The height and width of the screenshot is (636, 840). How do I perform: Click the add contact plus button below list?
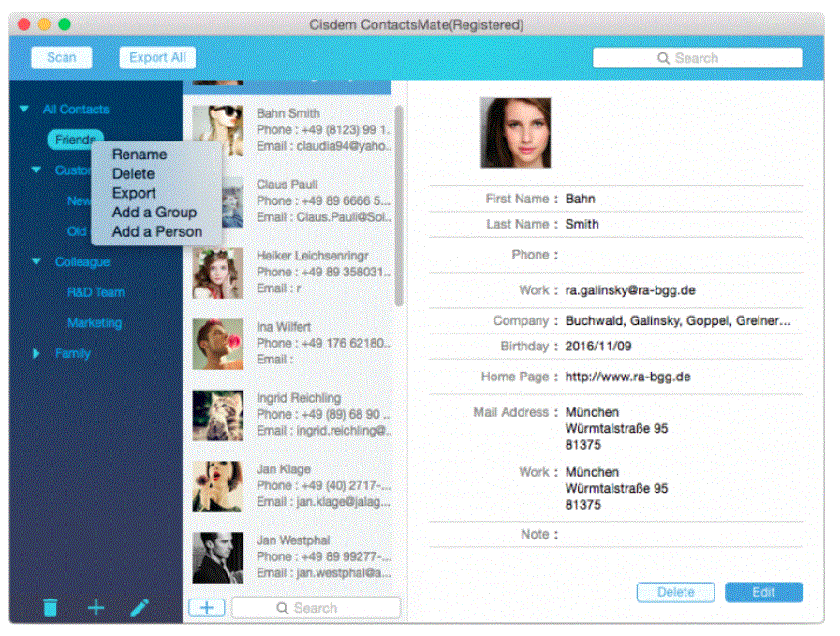click(x=207, y=608)
